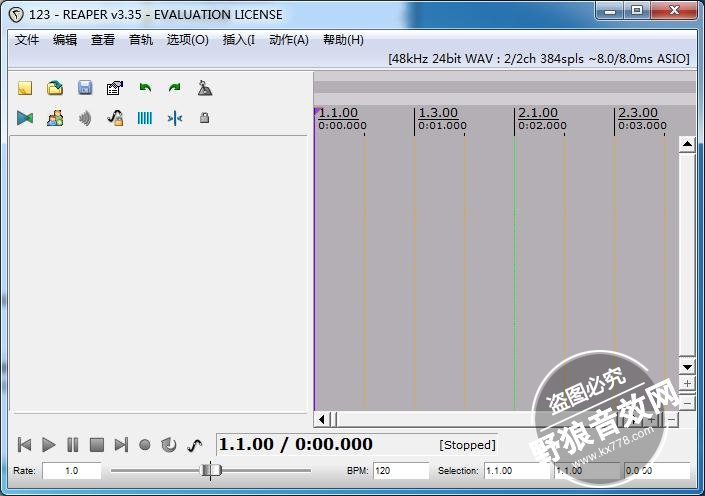Minimize the REAPER window
705x496 pixels.
[x=610, y=11]
